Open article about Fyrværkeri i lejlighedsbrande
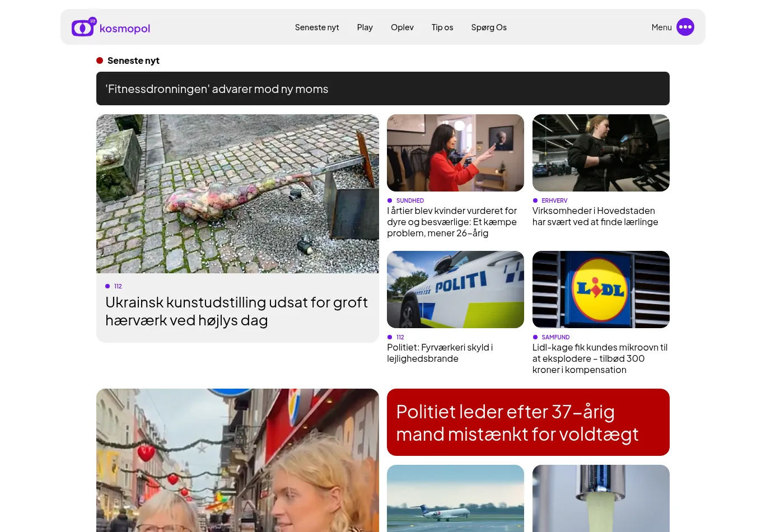The image size is (766, 532). pyautogui.click(x=440, y=353)
